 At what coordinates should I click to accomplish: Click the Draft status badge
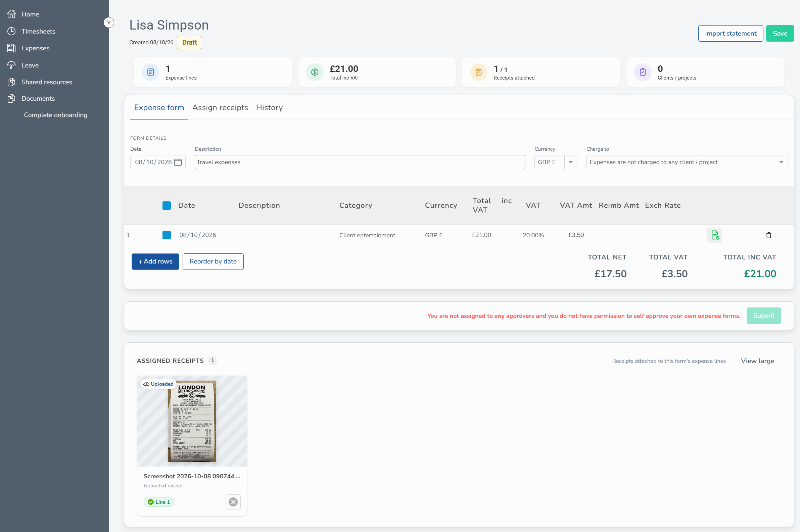click(189, 42)
